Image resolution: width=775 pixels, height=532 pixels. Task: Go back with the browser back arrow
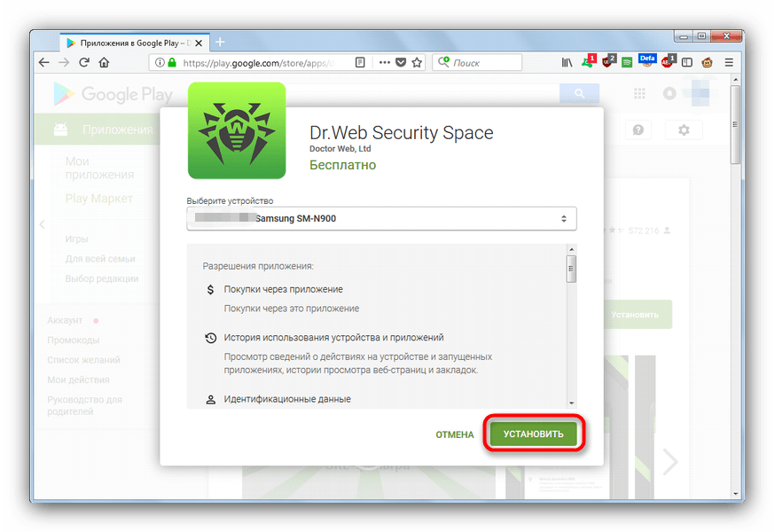pos(44,63)
